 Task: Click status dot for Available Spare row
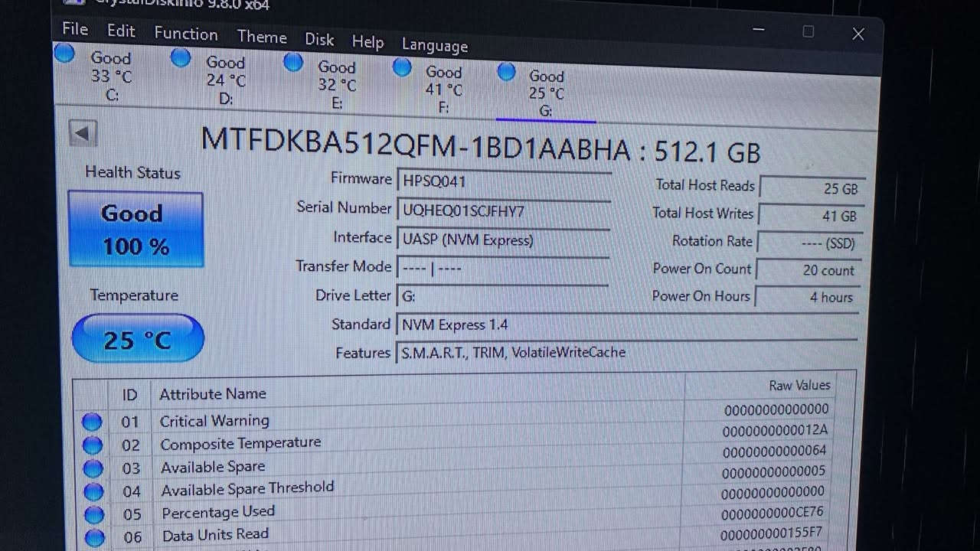point(93,468)
